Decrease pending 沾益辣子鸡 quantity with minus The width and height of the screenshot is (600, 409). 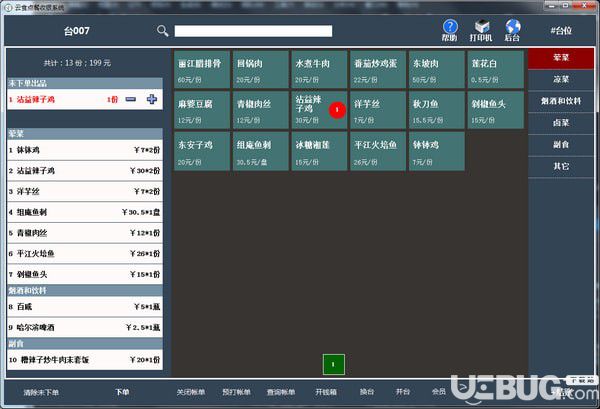coord(131,99)
